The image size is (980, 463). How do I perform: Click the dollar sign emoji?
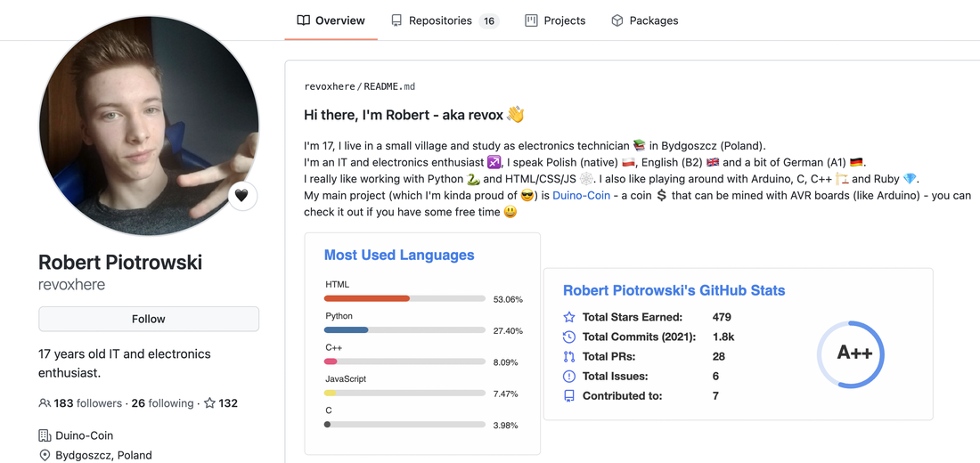tap(662, 196)
